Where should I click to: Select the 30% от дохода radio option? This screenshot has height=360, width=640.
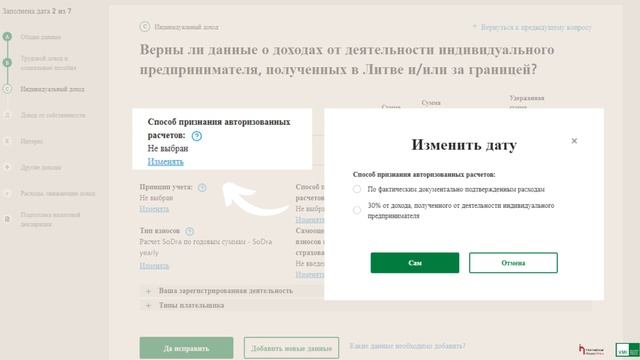357,210
